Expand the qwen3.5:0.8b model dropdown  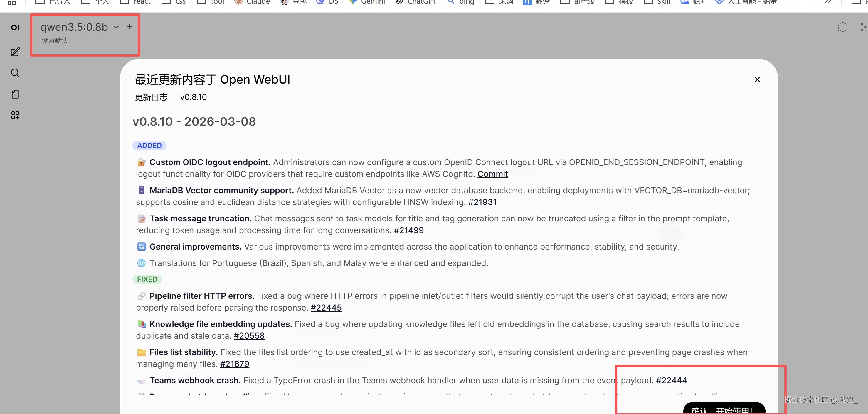[116, 27]
